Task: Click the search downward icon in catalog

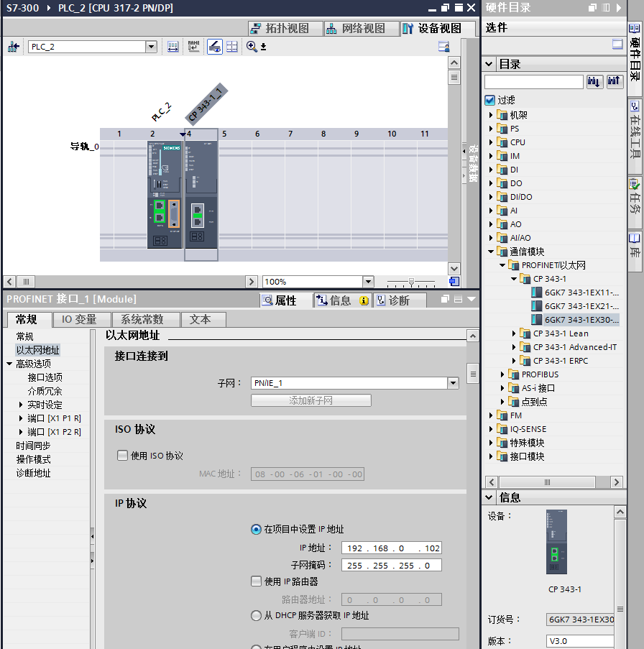Action: [594, 82]
